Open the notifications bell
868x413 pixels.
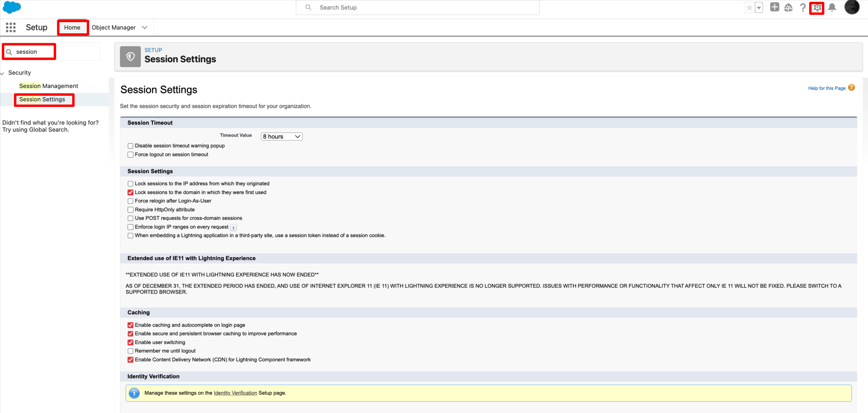[832, 7]
